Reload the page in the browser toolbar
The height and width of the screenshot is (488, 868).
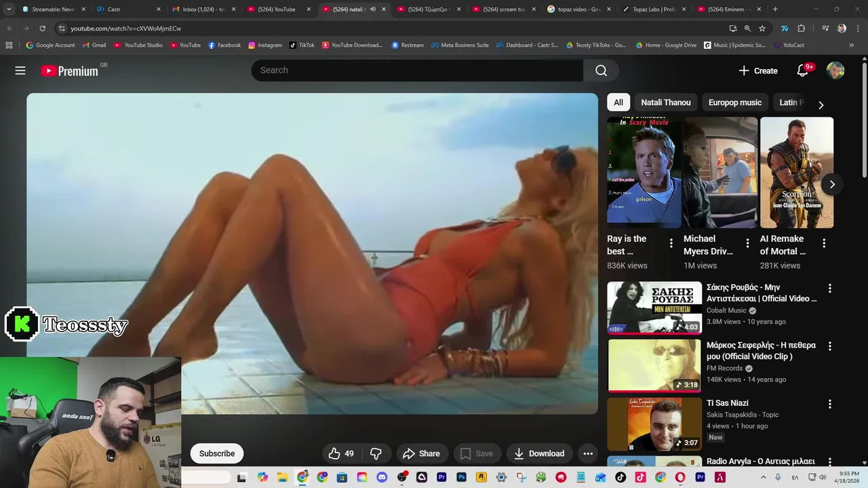pos(42,28)
